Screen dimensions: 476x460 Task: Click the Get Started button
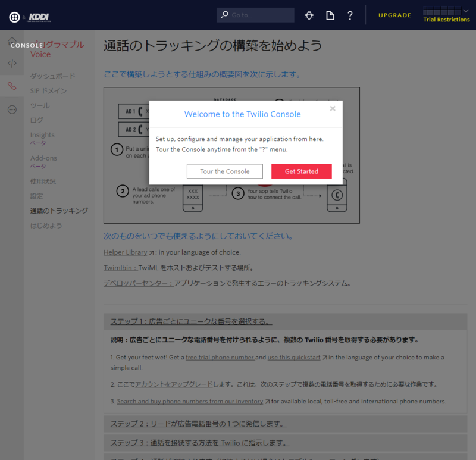pyautogui.click(x=302, y=171)
